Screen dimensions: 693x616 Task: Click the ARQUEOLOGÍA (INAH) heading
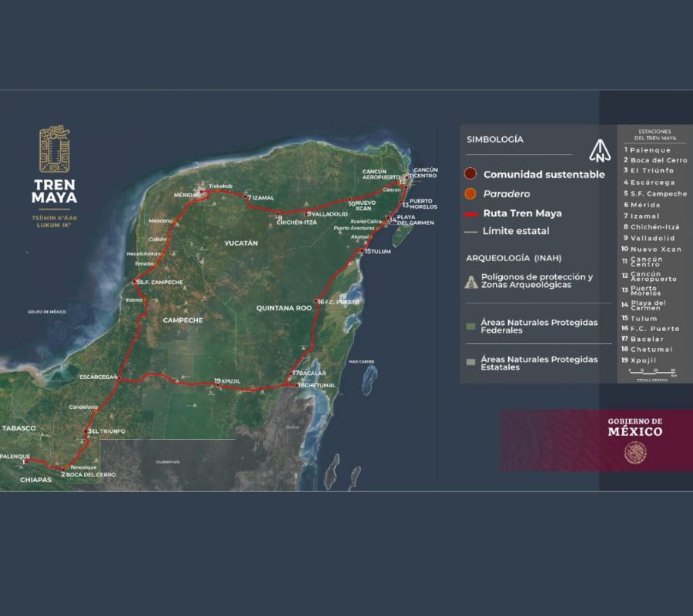click(x=514, y=258)
